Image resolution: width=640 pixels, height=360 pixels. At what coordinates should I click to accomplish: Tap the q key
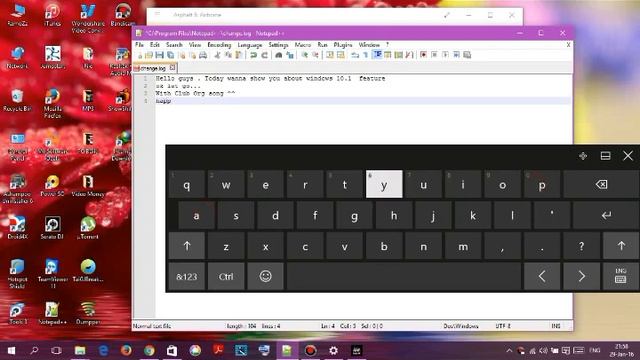click(x=187, y=184)
